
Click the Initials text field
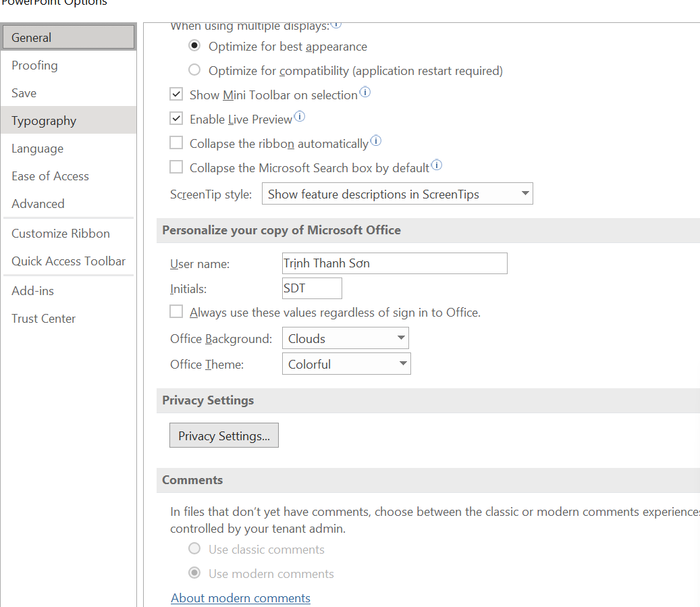tap(312, 288)
